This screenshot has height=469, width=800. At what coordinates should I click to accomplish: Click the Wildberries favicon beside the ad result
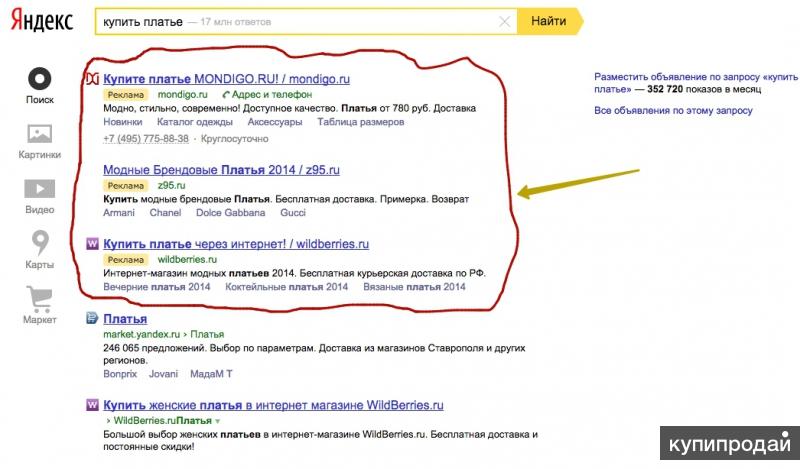pos(92,243)
